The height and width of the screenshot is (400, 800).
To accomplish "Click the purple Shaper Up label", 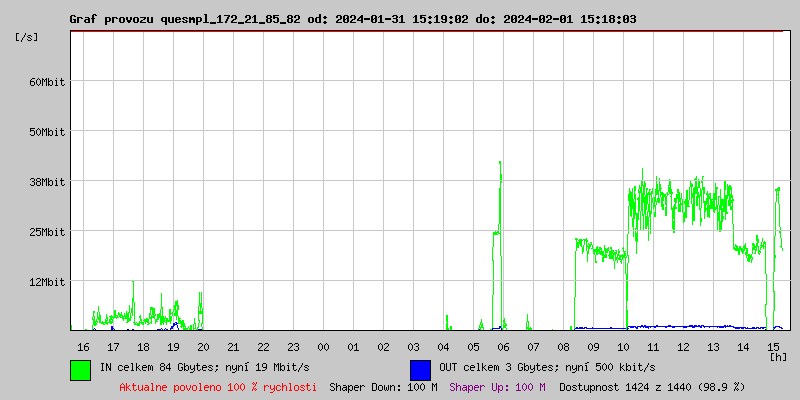I will [497, 387].
